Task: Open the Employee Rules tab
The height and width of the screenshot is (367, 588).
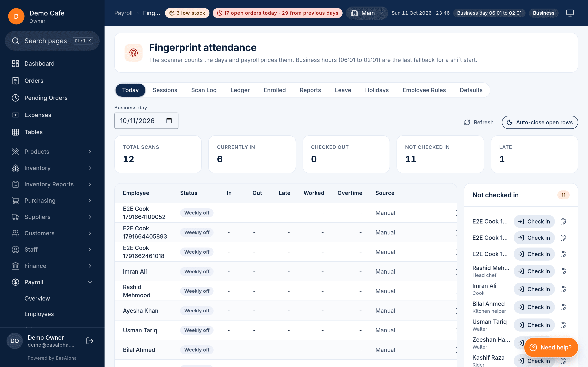Action: [424, 90]
